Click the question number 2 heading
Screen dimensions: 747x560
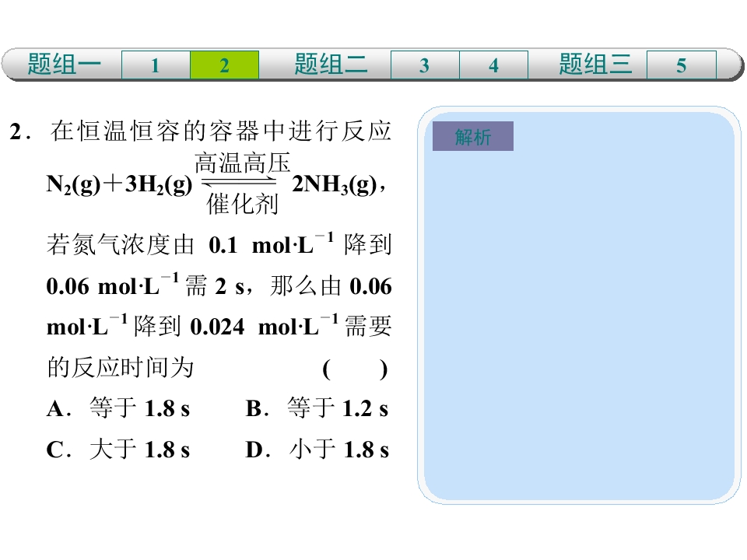pos(19,131)
